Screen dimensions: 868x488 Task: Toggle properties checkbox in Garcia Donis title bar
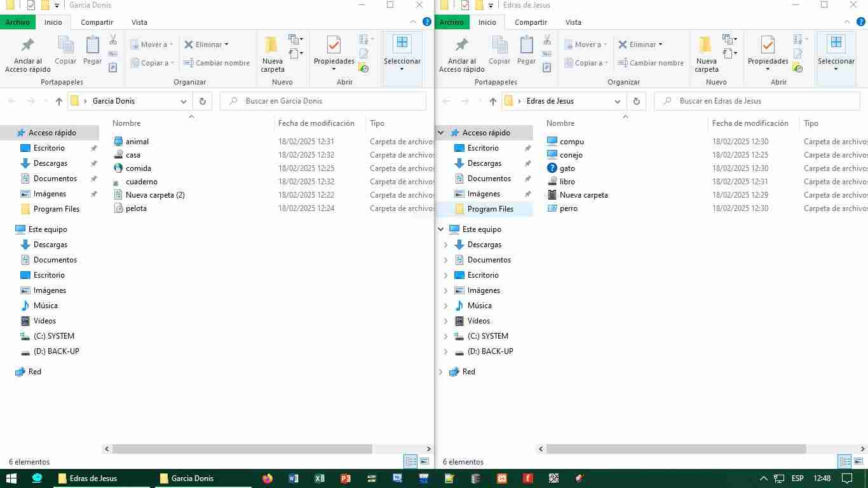click(31, 5)
